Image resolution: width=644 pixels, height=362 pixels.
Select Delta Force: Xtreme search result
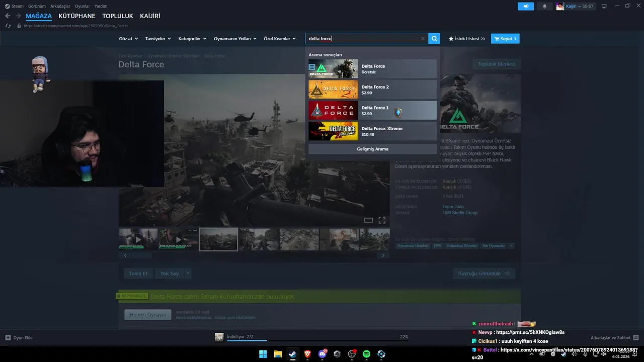pos(372,131)
